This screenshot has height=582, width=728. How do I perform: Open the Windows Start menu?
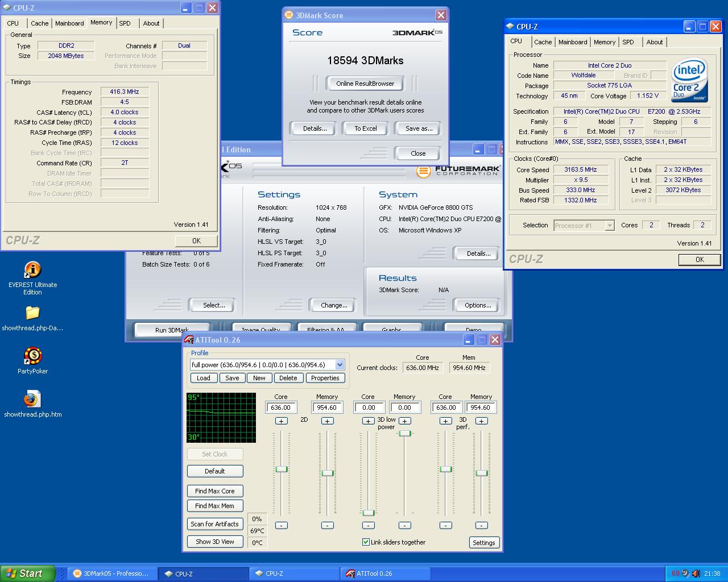pos(27,573)
